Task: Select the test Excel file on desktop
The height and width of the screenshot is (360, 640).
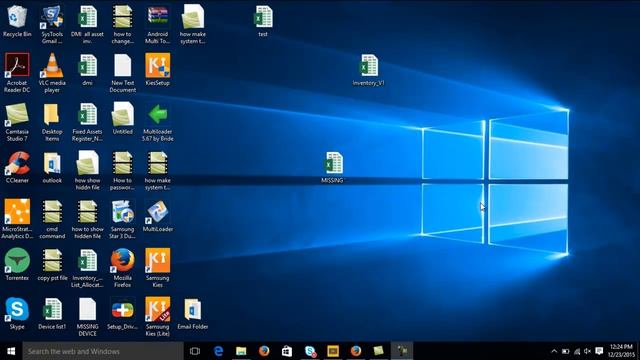Action: click(263, 21)
